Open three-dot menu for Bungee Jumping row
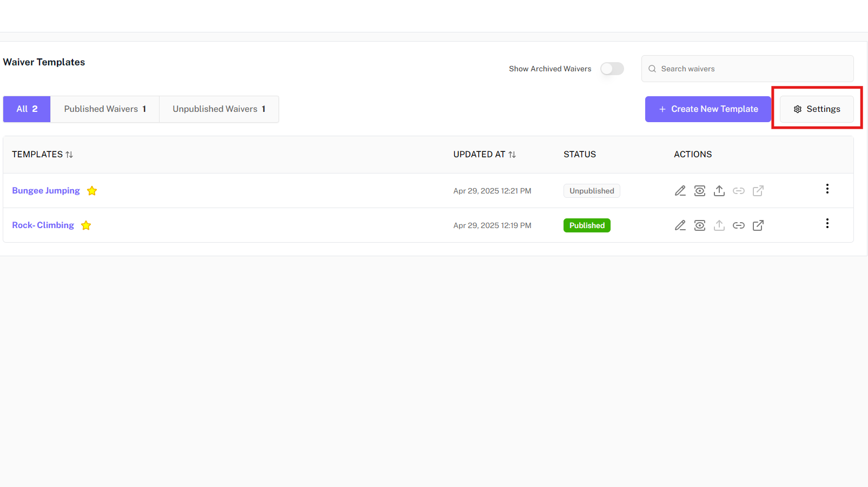This screenshot has height=487, width=868. point(827,189)
